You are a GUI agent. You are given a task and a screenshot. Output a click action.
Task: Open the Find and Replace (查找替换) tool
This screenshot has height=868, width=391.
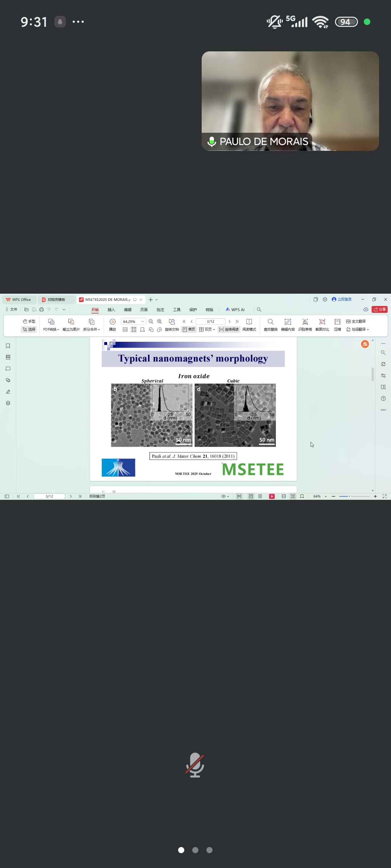point(270,322)
